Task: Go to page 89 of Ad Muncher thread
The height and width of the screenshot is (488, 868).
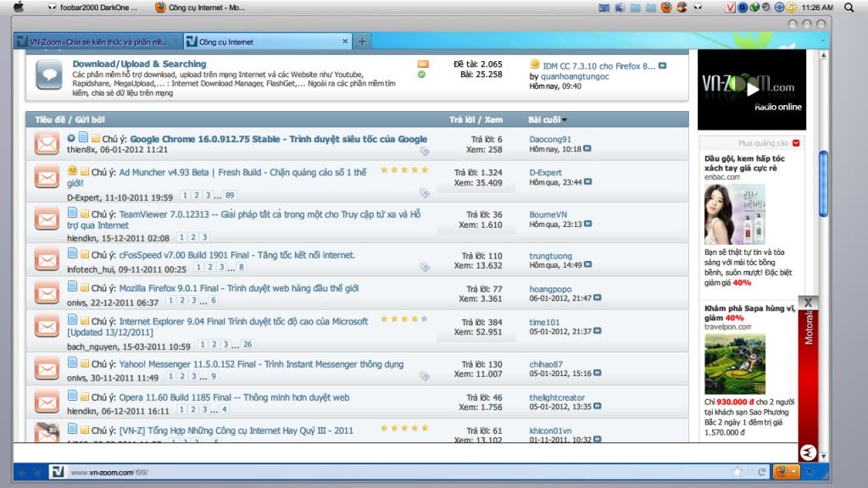Action: (x=230, y=196)
